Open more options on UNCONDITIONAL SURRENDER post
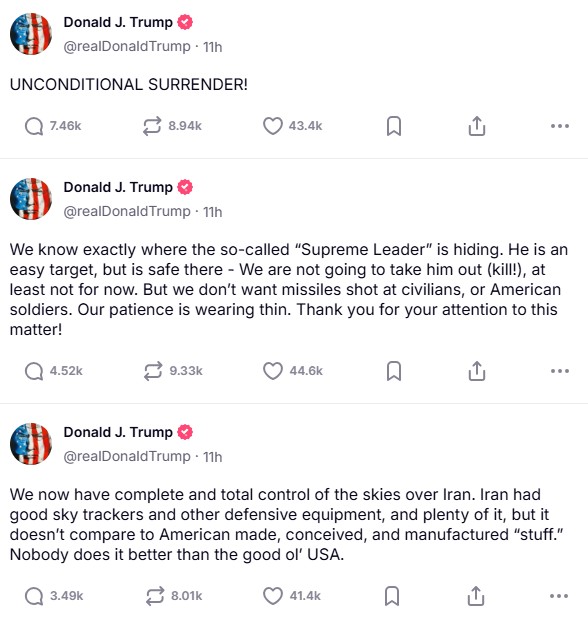588x618 pixels. coord(560,126)
